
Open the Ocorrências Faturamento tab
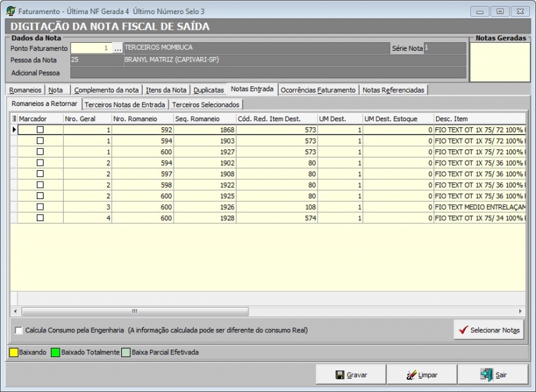[x=318, y=90]
